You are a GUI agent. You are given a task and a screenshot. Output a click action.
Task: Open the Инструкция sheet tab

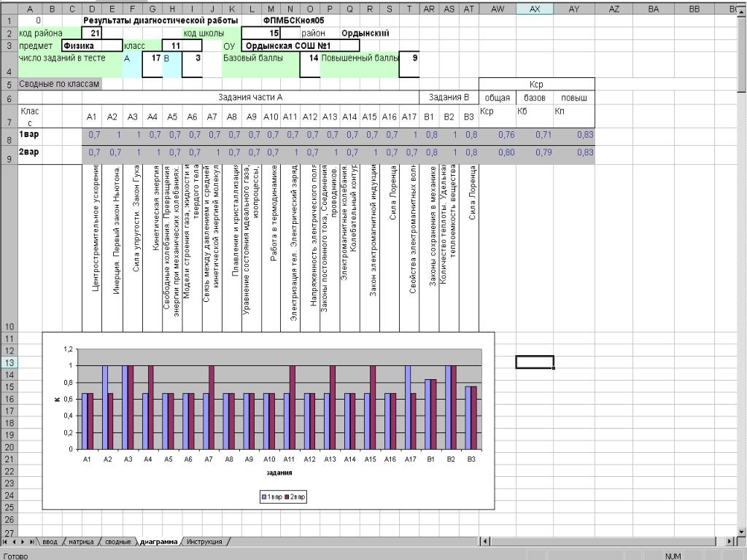click(x=204, y=542)
